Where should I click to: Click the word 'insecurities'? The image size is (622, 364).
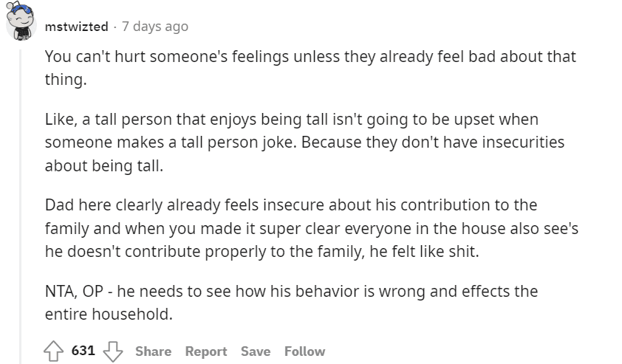pos(523,142)
